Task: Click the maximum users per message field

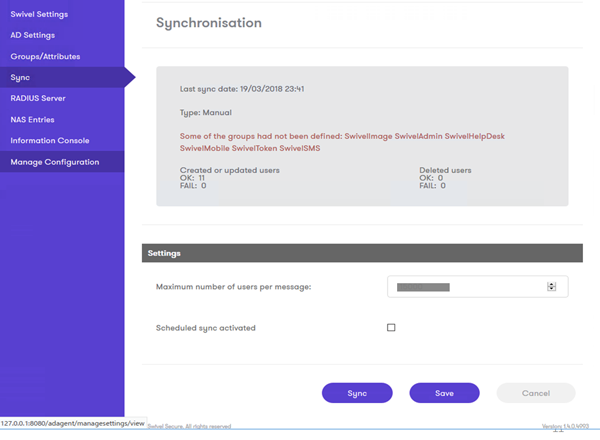Action: (478, 287)
